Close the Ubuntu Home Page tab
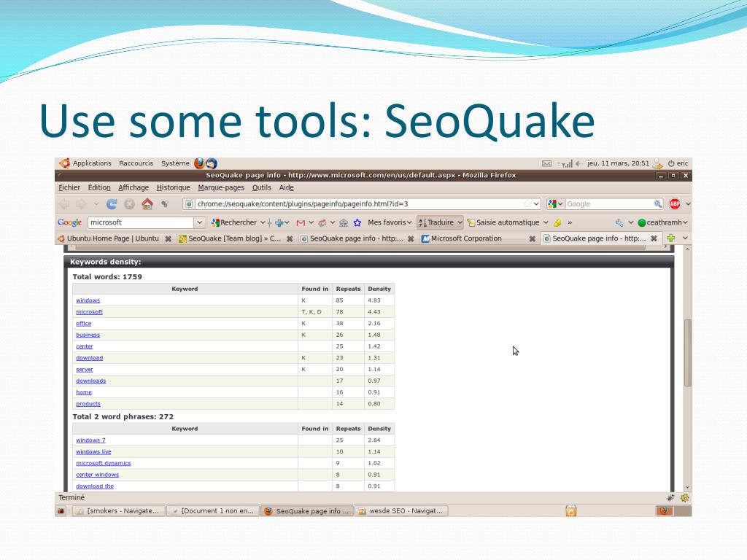Screen dimensions: 747x560 tap(169, 238)
